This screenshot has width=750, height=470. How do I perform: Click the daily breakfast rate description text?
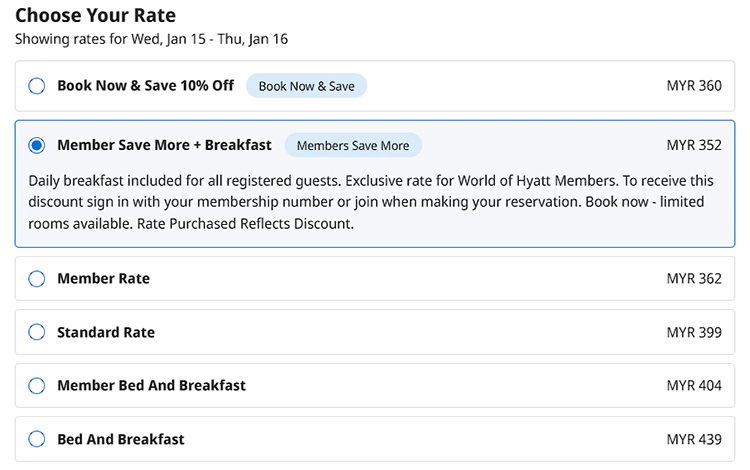click(366, 202)
